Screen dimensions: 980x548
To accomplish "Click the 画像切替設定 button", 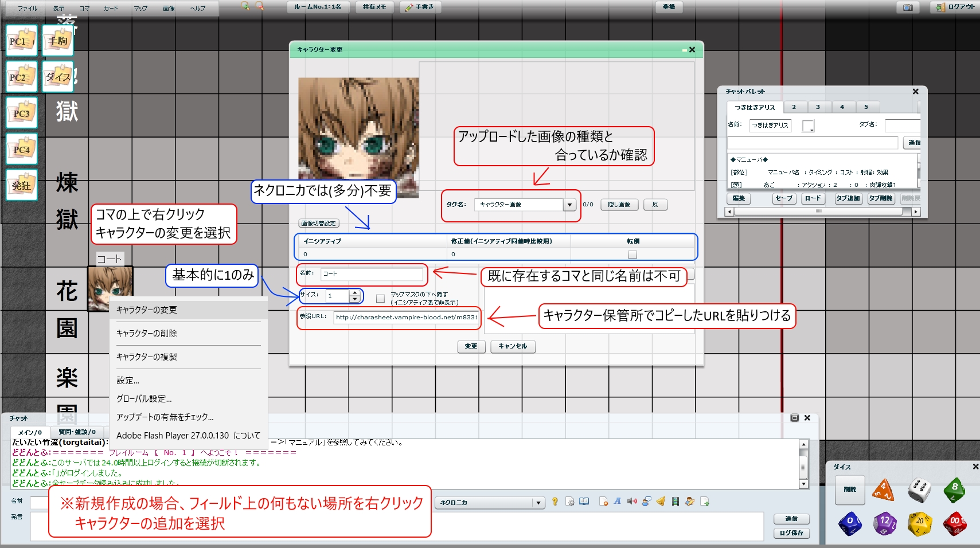I will click(x=319, y=224).
